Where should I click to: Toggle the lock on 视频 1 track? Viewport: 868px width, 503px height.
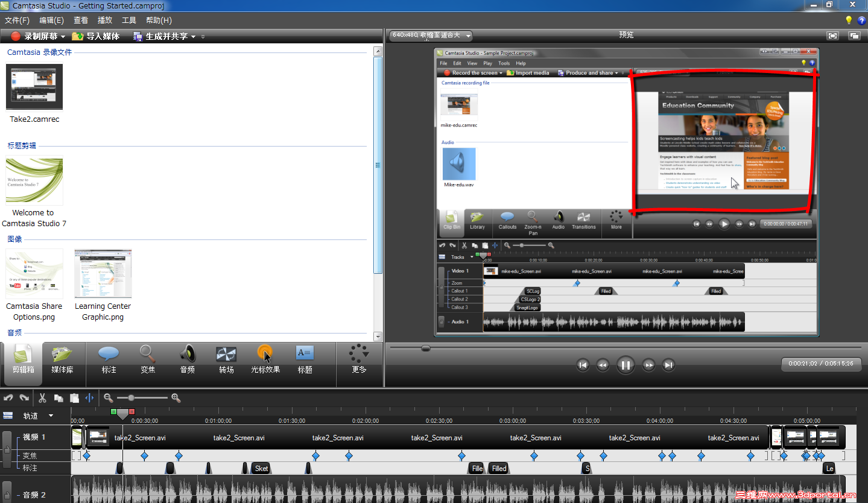[7, 450]
